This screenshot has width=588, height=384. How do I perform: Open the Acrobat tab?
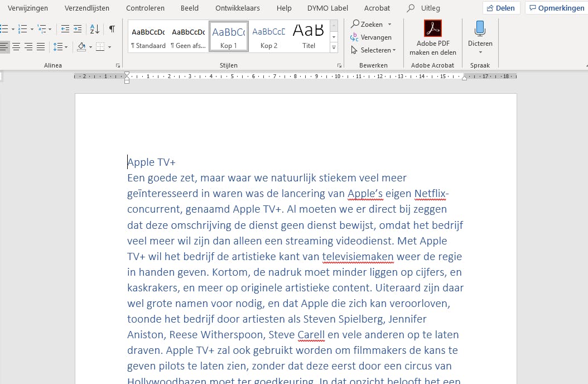tap(377, 8)
